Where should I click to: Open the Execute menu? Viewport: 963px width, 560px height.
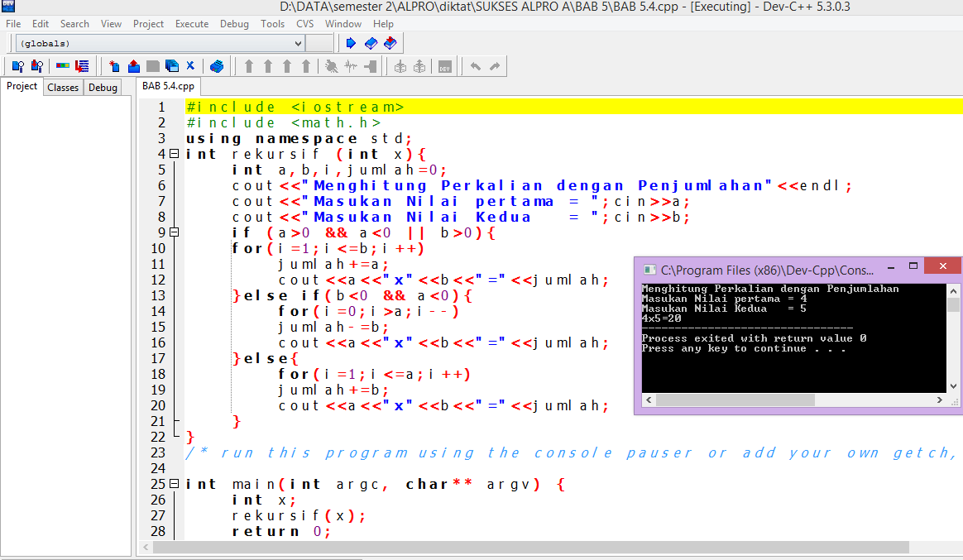192,24
